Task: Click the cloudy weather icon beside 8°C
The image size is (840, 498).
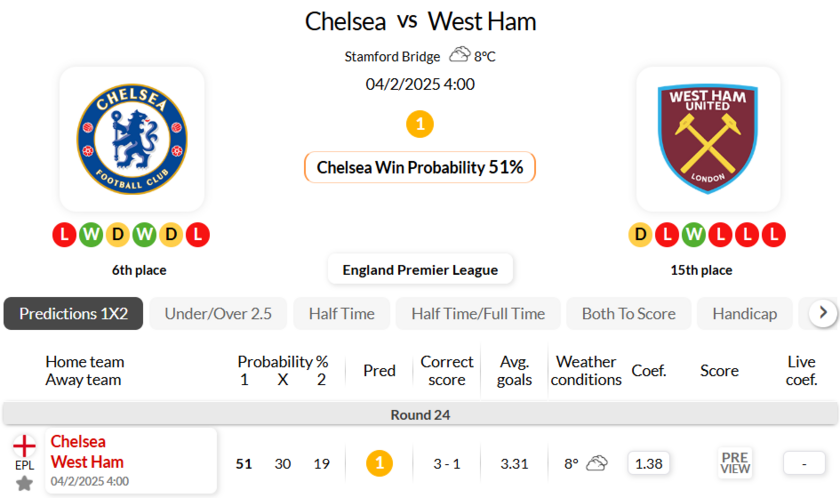Action: [460, 55]
